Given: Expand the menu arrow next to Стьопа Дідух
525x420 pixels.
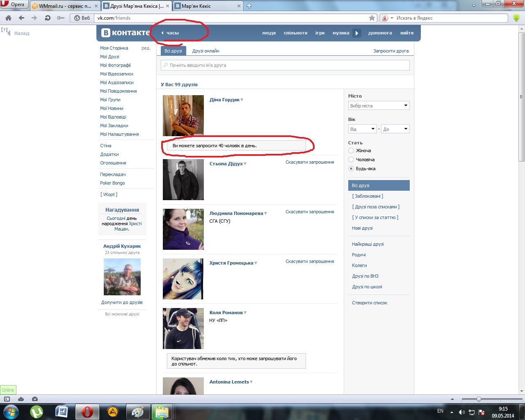Looking at the screenshot, I should 245,164.
